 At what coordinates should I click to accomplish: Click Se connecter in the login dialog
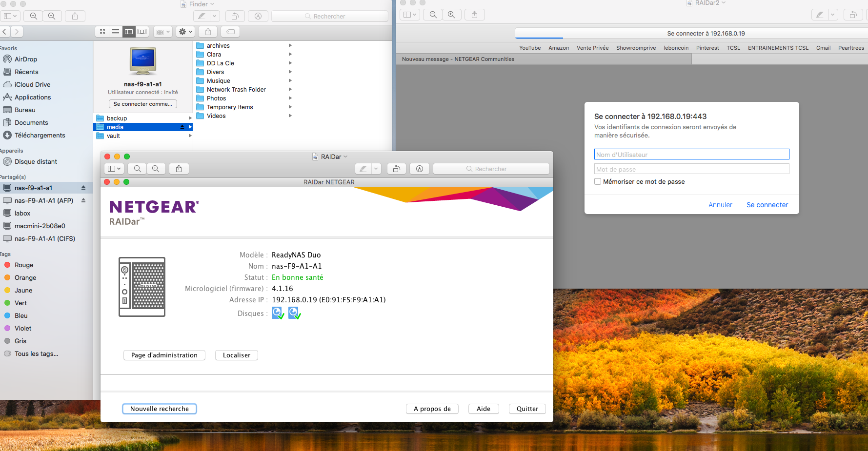click(767, 205)
